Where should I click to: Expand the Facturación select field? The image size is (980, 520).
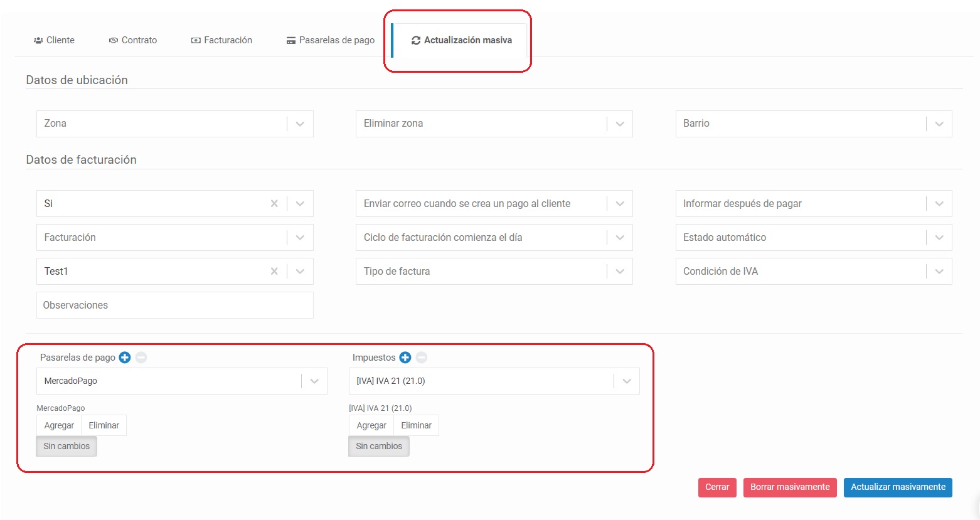[175, 238]
